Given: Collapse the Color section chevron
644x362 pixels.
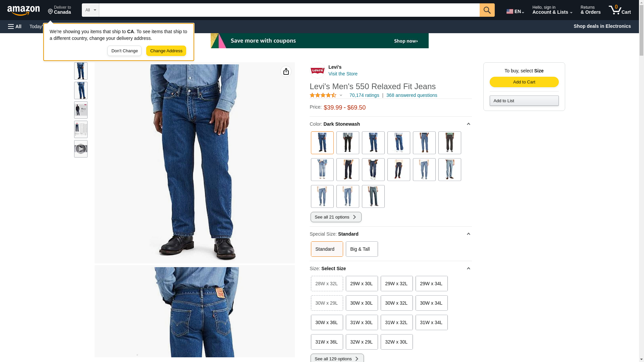Looking at the screenshot, I should click(468, 124).
